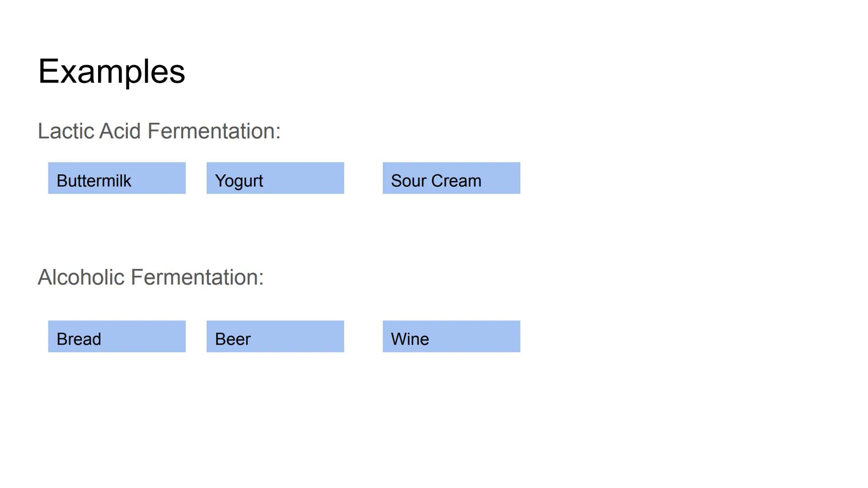The width and height of the screenshot is (868, 488).
Task: Click the colon after Lactic Acid Fermentation
Action: pyautogui.click(x=278, y=132)
